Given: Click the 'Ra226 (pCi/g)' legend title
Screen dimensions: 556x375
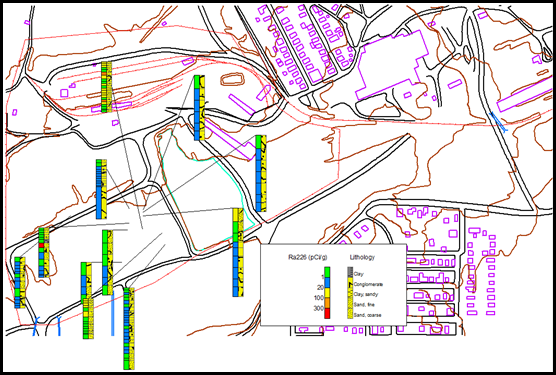Looking at the screenshot, I should pos(308,257).
